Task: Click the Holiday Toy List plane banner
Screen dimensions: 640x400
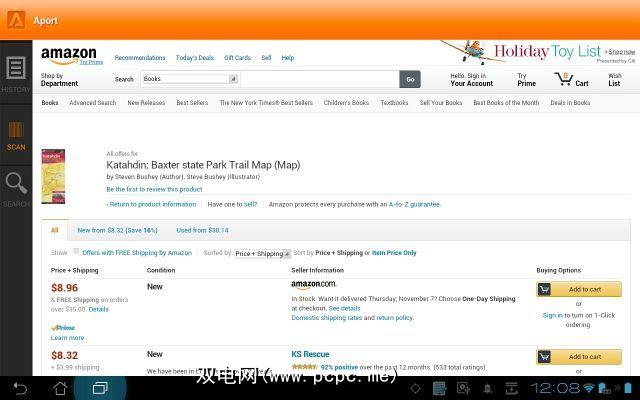Action: (538, 52)
